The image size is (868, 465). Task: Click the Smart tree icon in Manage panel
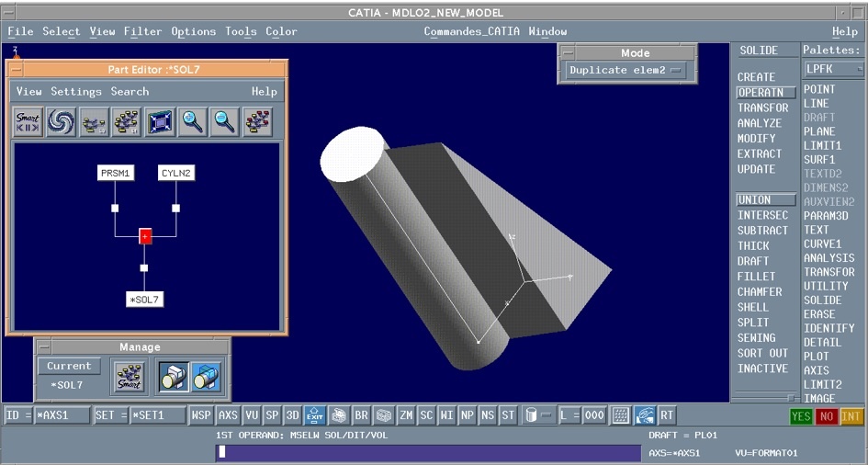[130, 377]
